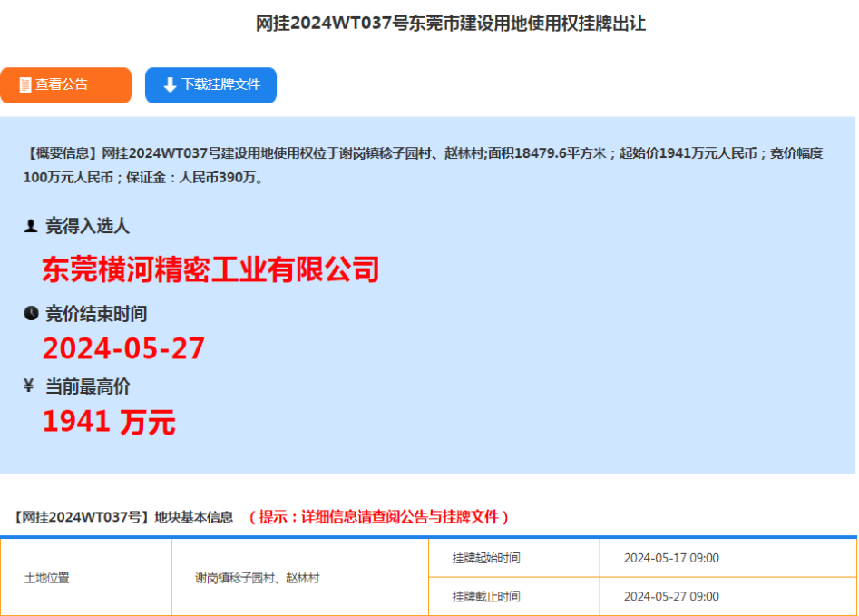Screen dimensions: 859x616
Task: Select the 挂牌起始时间 table cell
Action: pyautogui.click(x=486, y=558)
